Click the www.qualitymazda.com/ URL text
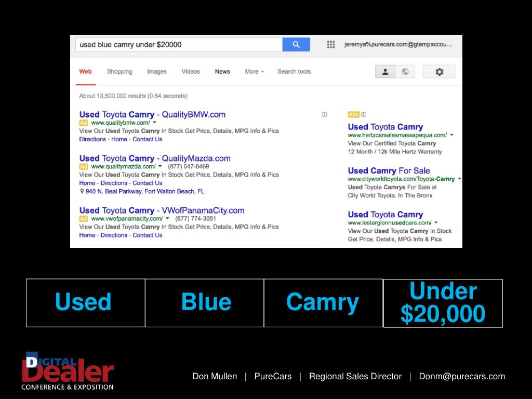The width and height of the screenshot is (532, 399). tap(123, 166)
